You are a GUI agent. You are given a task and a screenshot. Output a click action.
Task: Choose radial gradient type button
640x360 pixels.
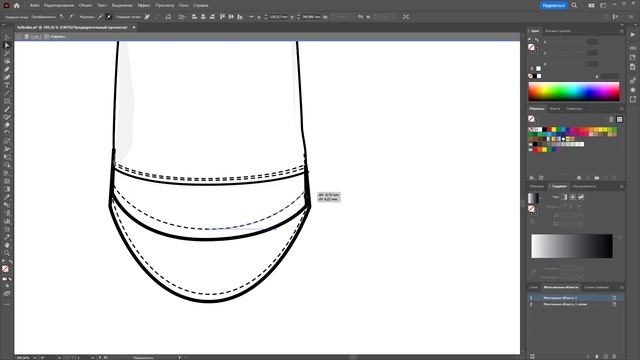573,197
